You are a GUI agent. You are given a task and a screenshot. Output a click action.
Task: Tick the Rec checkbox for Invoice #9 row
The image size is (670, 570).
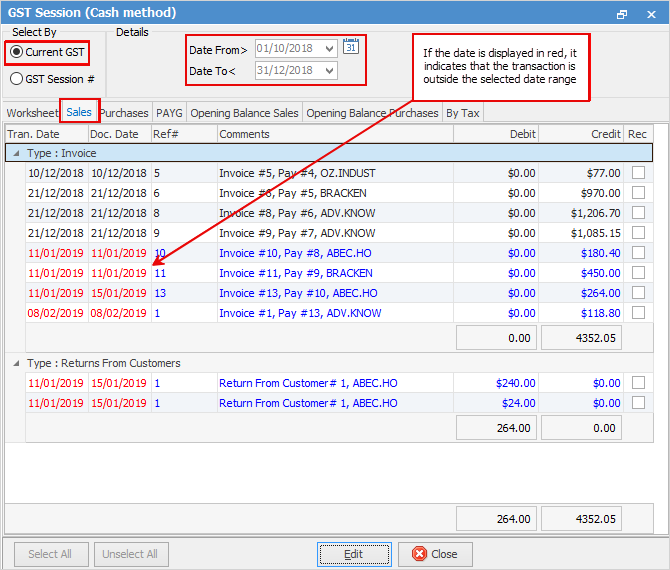point(638,233)
